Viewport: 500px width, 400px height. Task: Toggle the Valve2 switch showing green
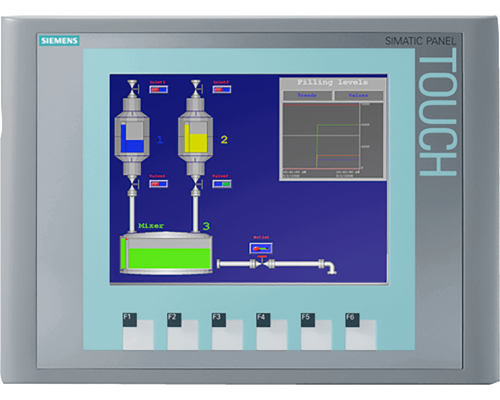tap(222, 184)
